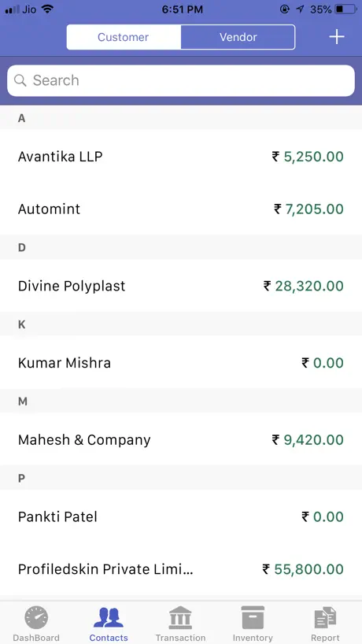
Task: Switch to the Vendor segment
Action: (238, 37)
